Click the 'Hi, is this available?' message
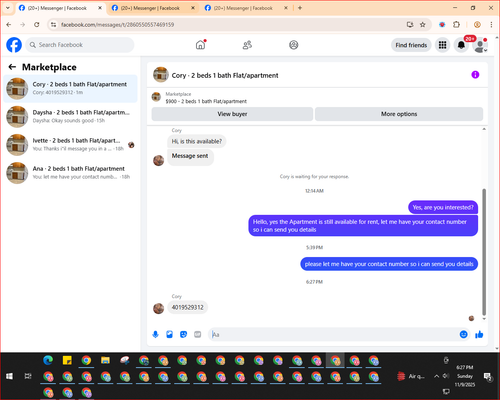This screenshot has width=500, height=400. click(197, 141)
